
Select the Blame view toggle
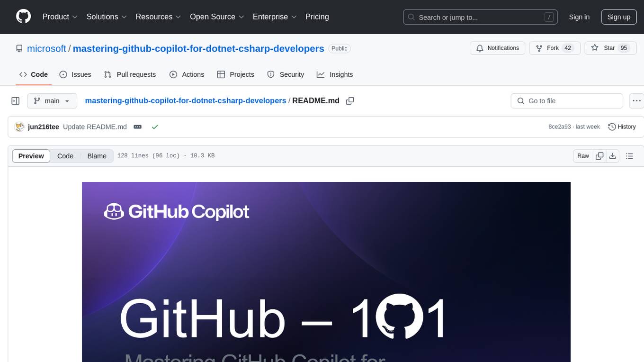[x=97, y=156]
